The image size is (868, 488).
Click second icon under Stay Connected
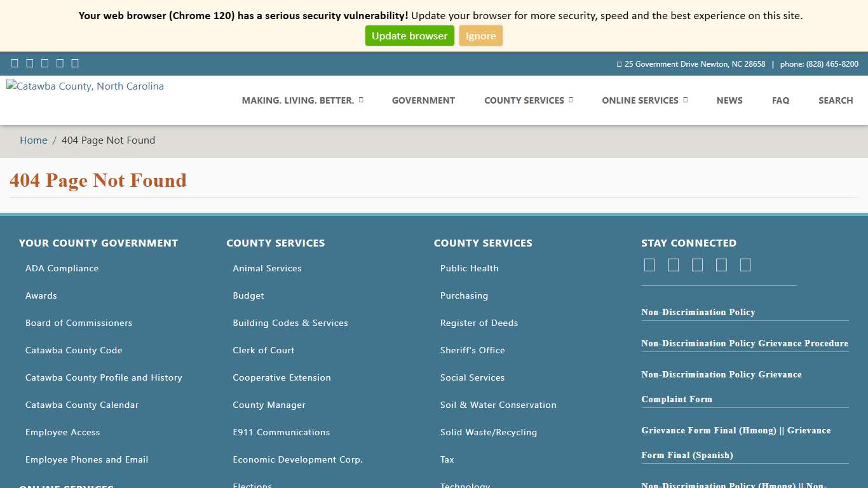(674, 265)
